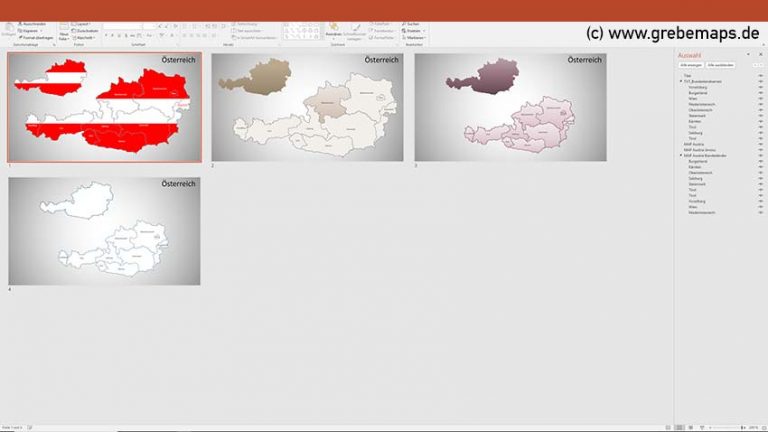Select slide 1 with red-white flag map
This screenshot has width=768, height=432.
(x=104, y=107)
